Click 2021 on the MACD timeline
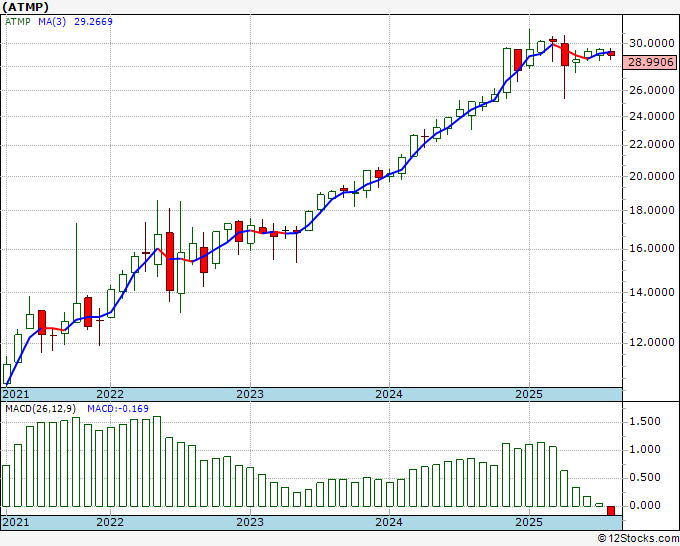The height and width of the screenshot is (546, 680). coord(16,522)
